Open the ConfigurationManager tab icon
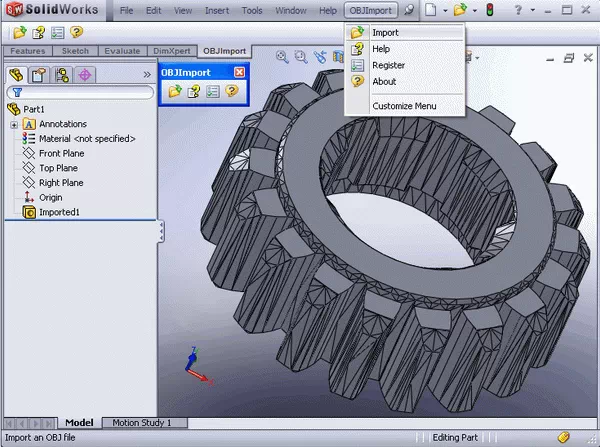 pos(62,74)
